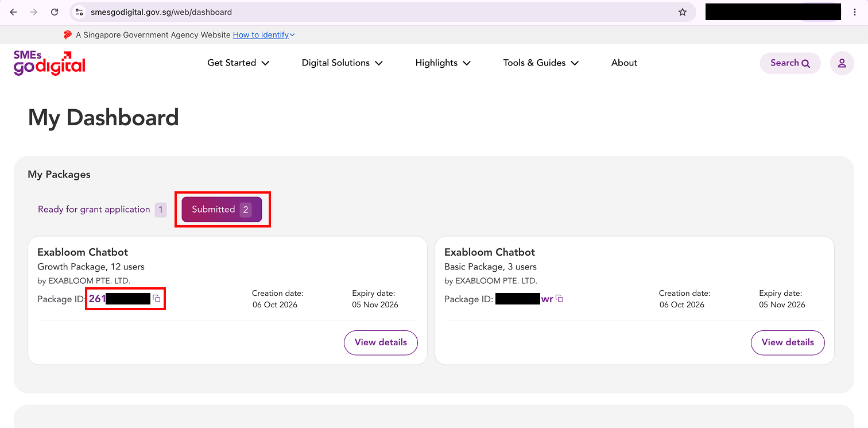The height and width of the screenshot is (428, 868).
Task: Expand the Digital Solutions menu
Action: [342, 63]
